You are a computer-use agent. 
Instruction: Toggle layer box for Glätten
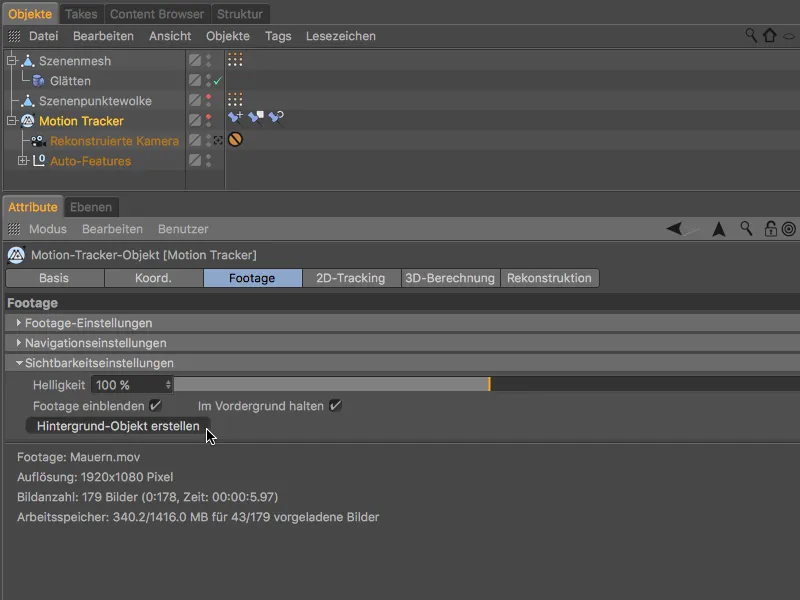pos(195,80)
